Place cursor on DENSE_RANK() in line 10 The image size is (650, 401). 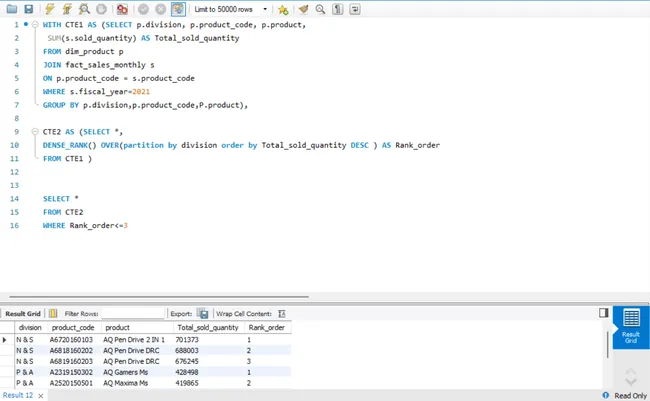click(69, 145)
